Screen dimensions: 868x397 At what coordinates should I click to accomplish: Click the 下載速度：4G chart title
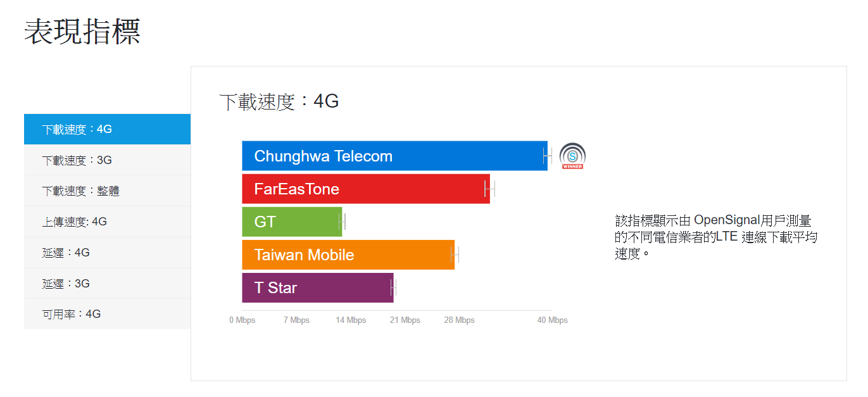[279, 101]
